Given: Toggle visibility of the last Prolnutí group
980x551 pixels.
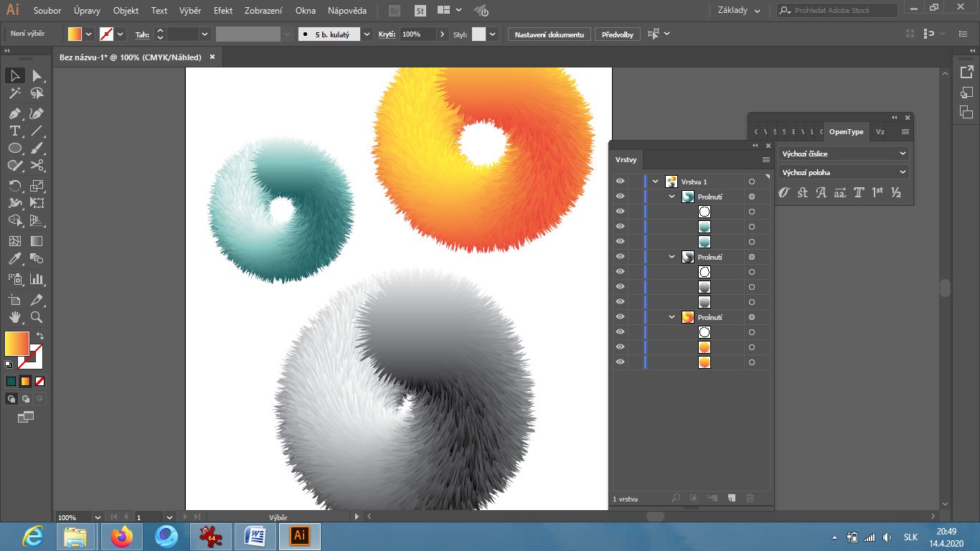Looking at the screenshot, I should click(620, 317).
